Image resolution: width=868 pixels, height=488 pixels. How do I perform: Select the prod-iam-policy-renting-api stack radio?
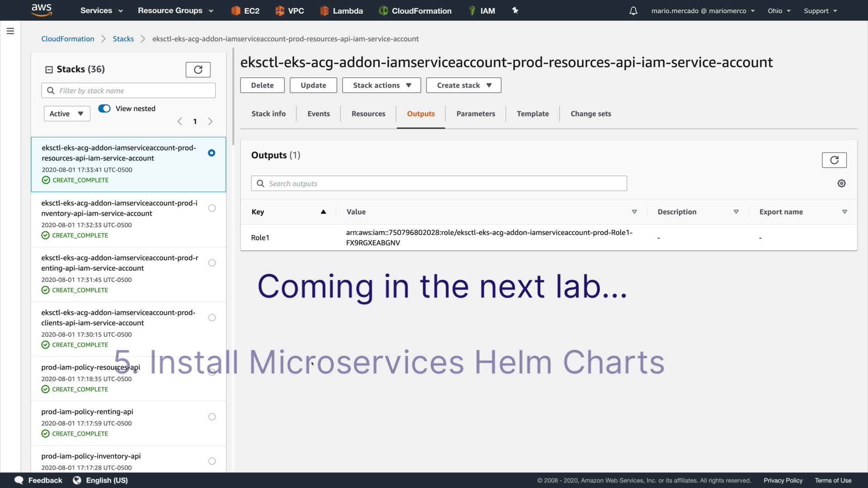(212, 417)
